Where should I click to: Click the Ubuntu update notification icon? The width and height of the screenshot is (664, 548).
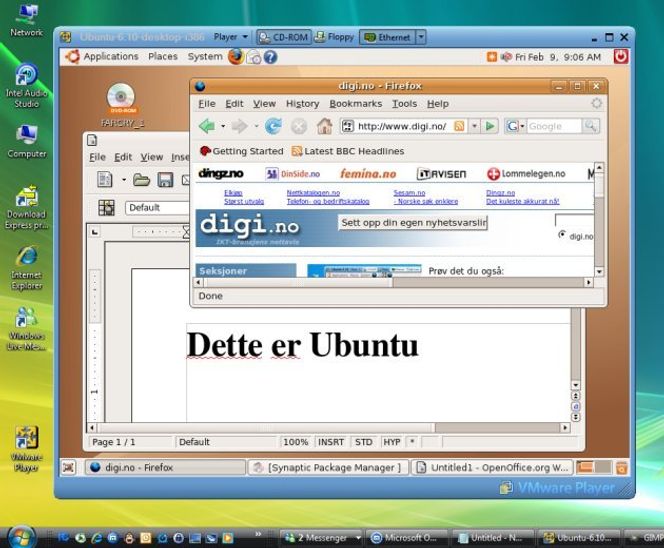(492, 57)
